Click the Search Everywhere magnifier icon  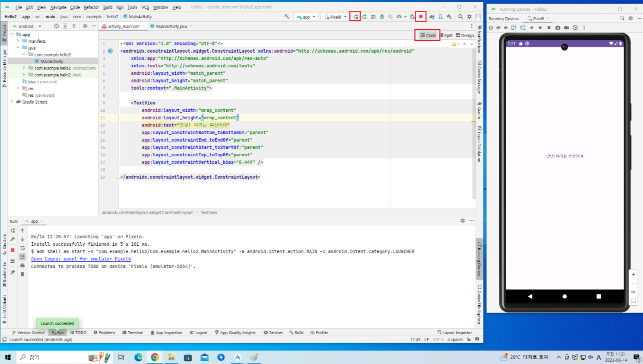pos(461,16)
